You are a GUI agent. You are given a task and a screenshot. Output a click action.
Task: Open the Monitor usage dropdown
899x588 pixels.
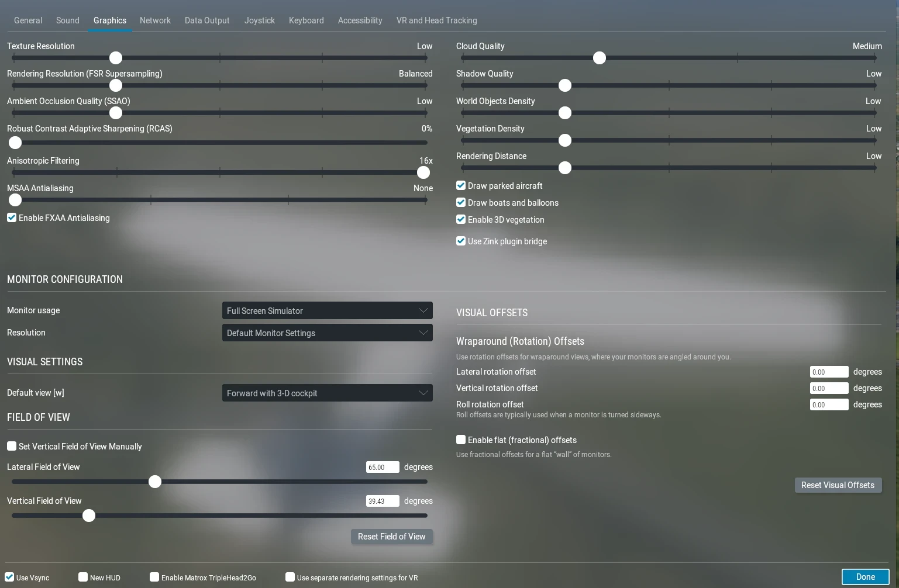click(x=328, y=310)
